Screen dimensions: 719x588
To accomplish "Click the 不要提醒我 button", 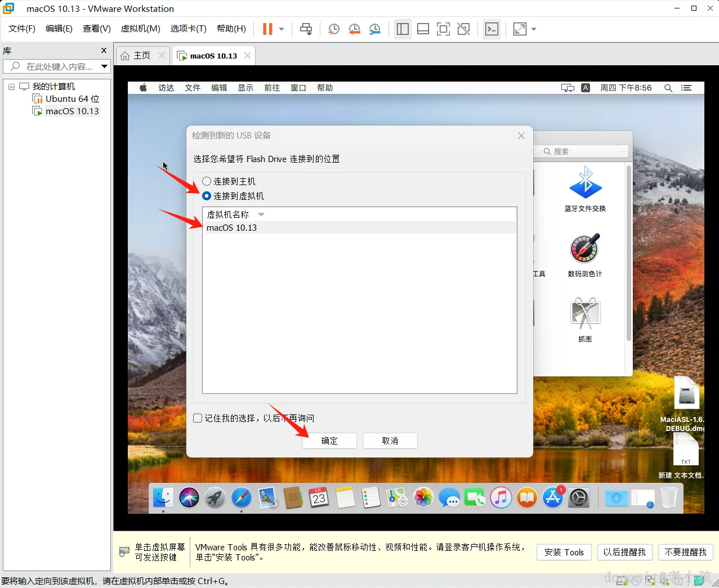I will pos(686,553).
